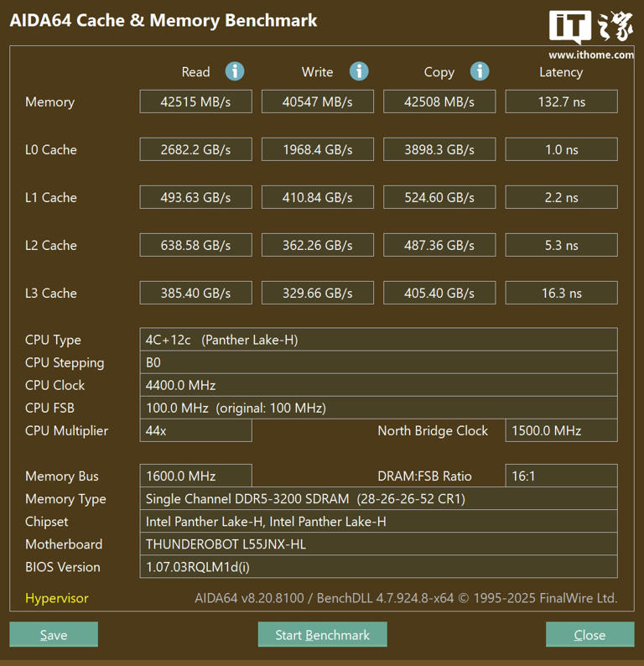Start Benchmark using the bottom button
644x666 pixels.
(322, 635)
